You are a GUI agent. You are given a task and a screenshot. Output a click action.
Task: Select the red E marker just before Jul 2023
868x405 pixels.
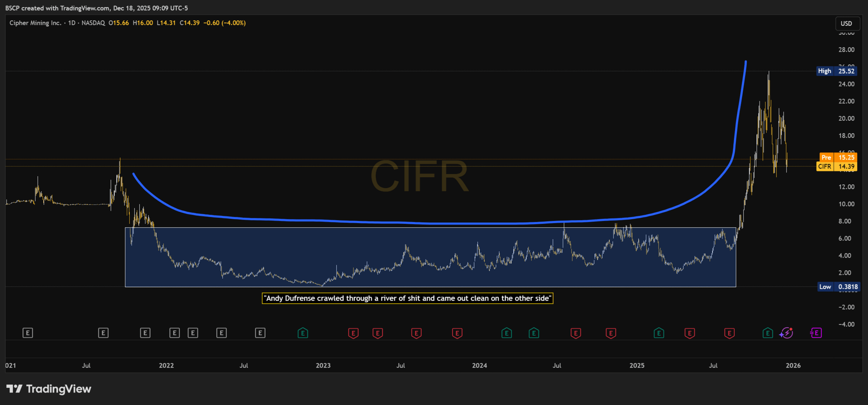tap(377, 333)
